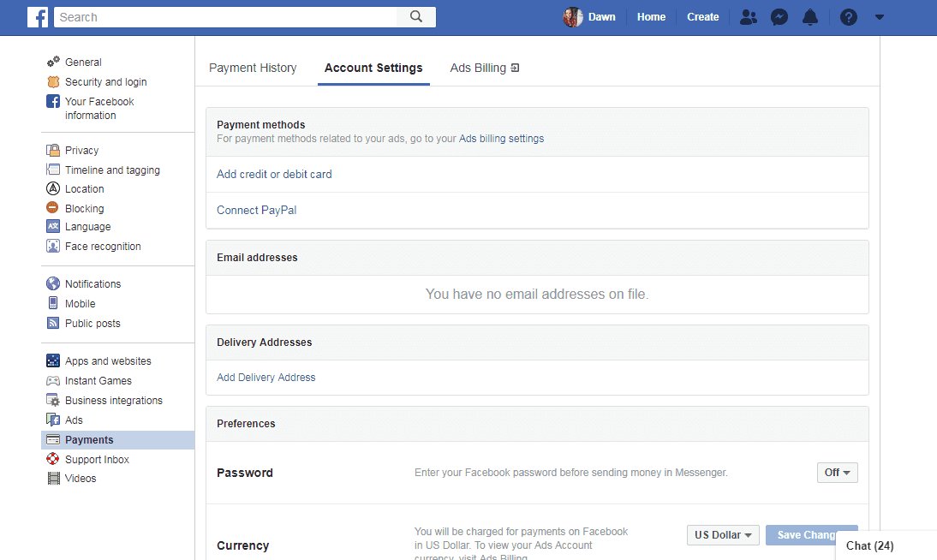Switch to the Payment History tab
This screenshot has width=937, height=560.
coord(253,68)
